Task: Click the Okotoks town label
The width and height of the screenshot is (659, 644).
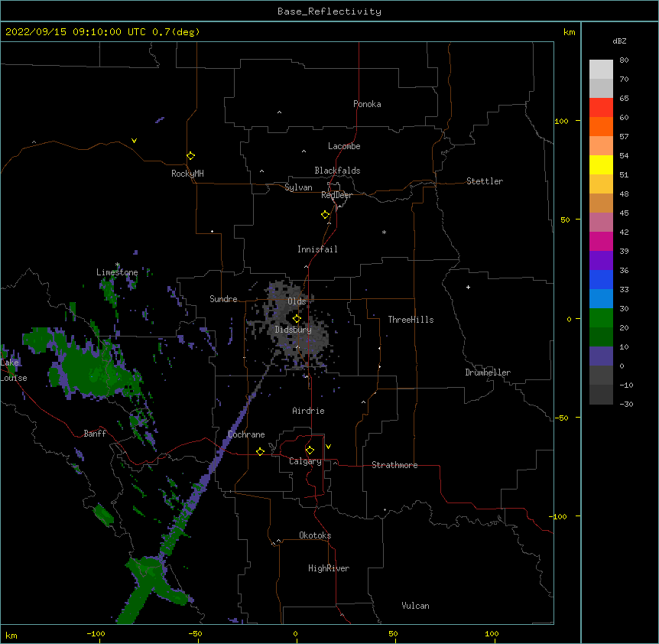Action: (x=315, y=535)
